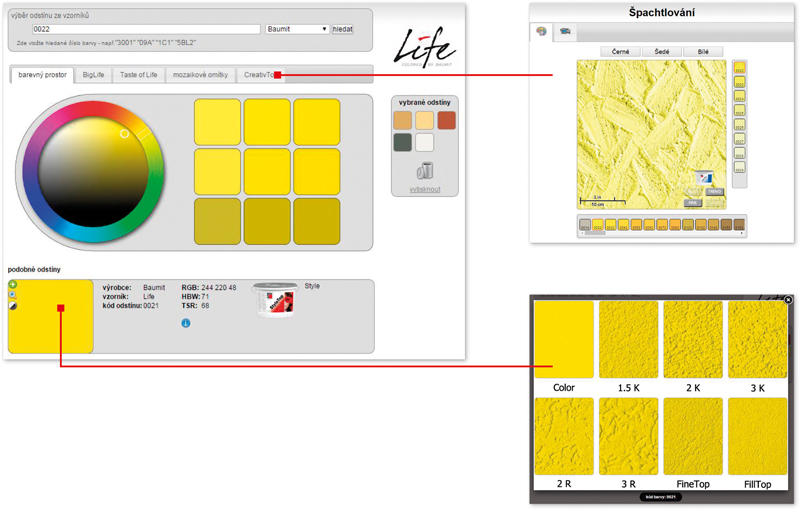The width and height of the screenshot is (800, 510).
Task: Select the 2 K texture thumbnail
Action: (x=693, y=339)
